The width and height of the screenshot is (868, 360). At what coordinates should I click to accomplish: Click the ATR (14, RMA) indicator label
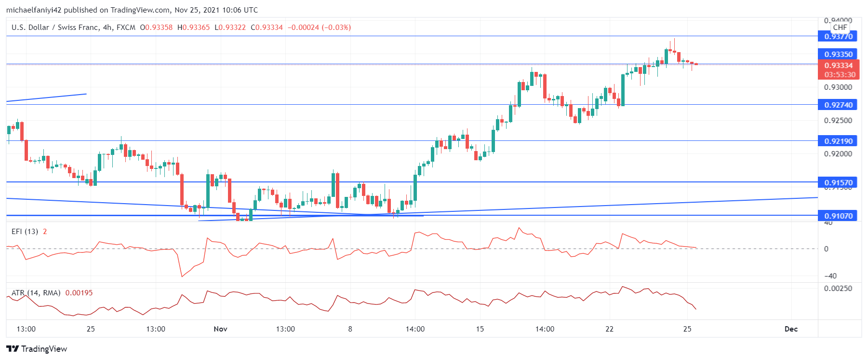tap(36, 293)
